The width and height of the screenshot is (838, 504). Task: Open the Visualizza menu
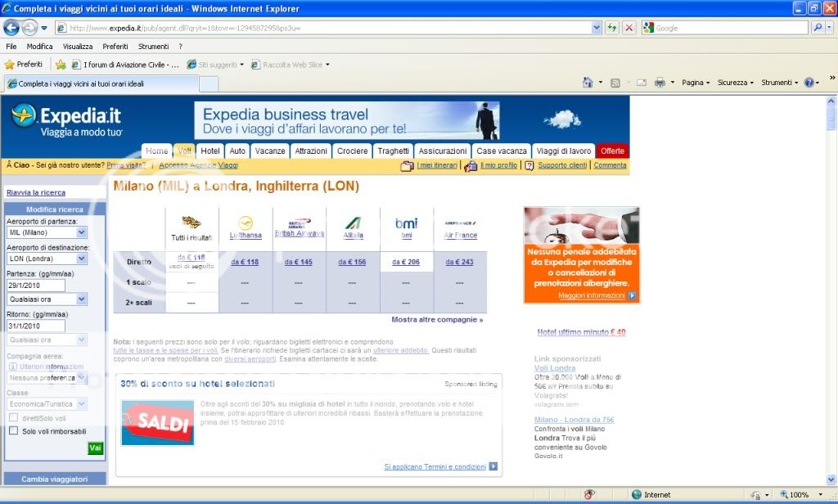click(x=78, y=47)
